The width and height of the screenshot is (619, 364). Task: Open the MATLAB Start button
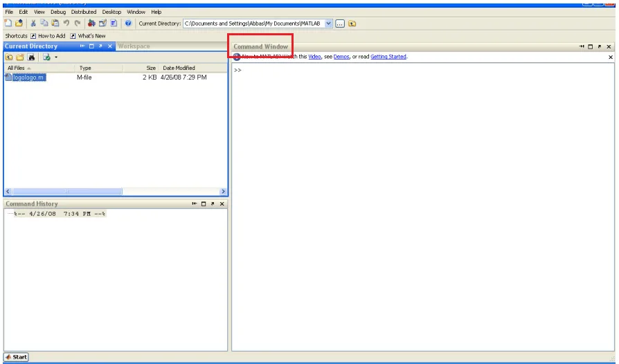[x=16, y=357]
